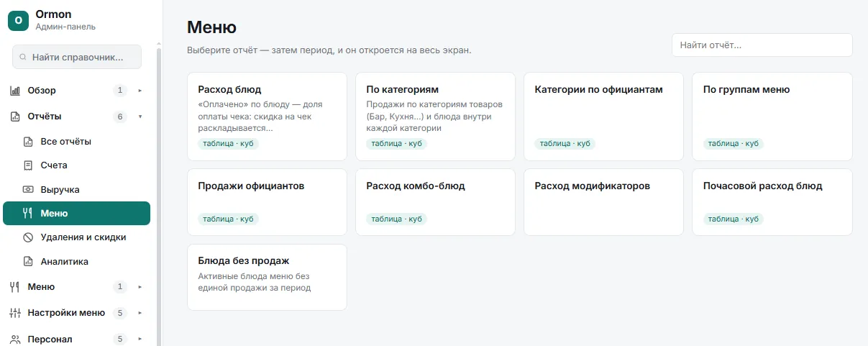Go to Счета reports

point(77,165)
